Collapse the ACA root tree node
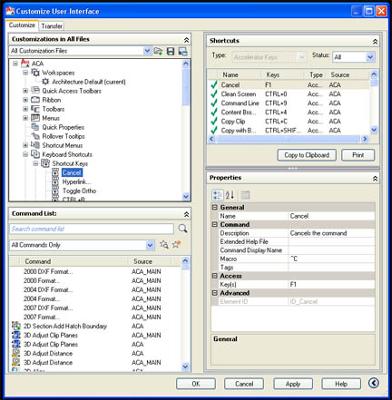The width and height of the screenshot is (392, 400). [x=15, y=63]
